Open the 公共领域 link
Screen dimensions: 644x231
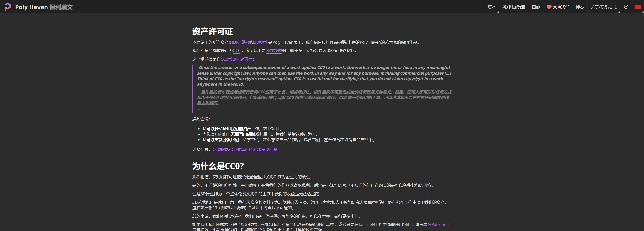pyautogui.click(x=274, y=51)
